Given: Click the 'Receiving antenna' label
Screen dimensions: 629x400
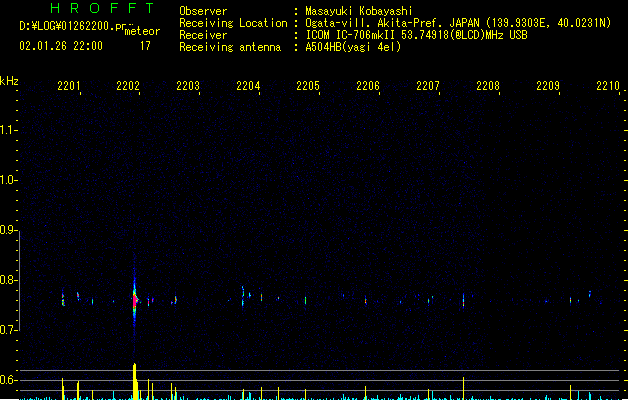Looking at the screenshot, I should 230,47.
